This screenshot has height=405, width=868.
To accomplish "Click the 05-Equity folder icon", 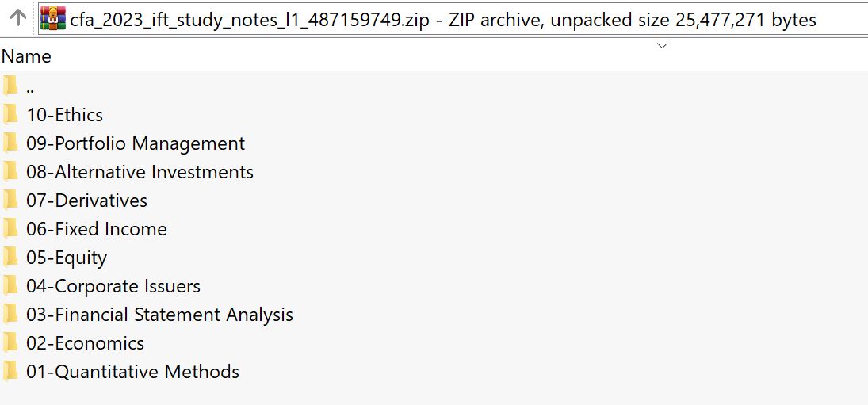I will pyautogui.click(x=11, y=258).
